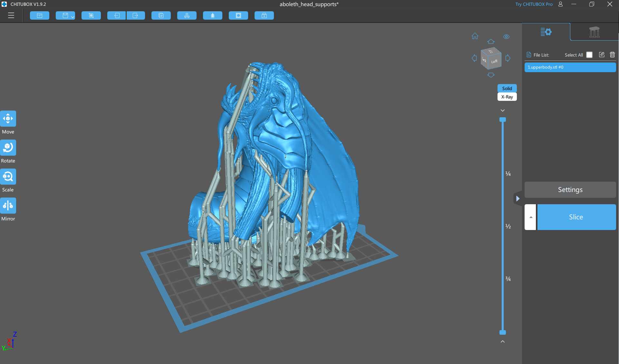Collapse the chevron above the Z clipping slider

[x=503, y=110]
